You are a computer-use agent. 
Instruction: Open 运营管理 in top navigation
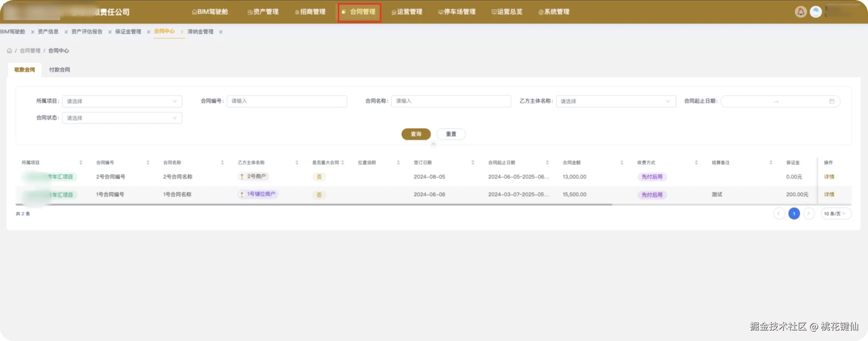pos(407,12)
